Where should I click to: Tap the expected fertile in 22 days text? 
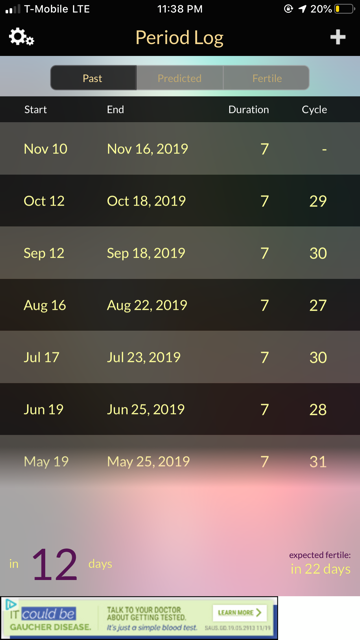pos(320,563)
